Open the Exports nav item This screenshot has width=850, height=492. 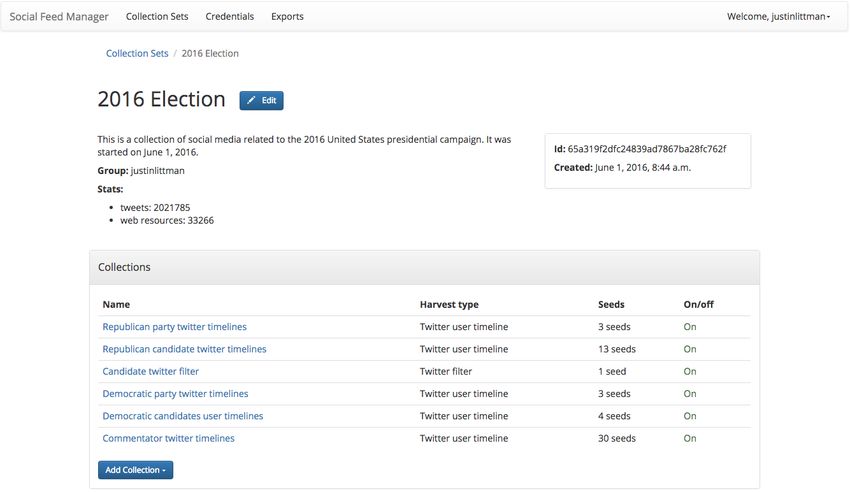point(287,16)
